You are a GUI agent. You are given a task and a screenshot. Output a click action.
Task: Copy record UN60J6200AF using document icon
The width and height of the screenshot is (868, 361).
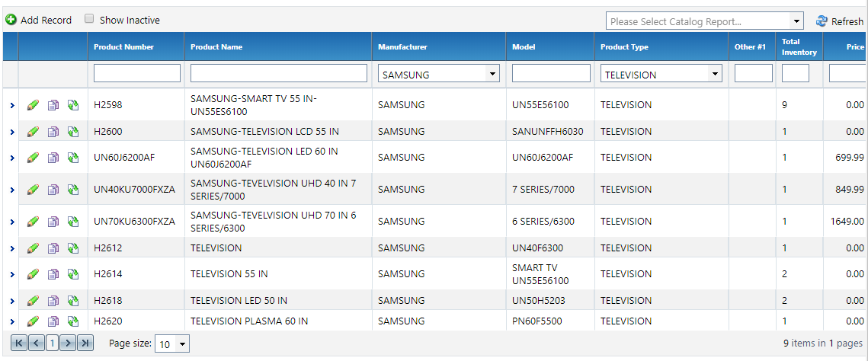(53, 158)
